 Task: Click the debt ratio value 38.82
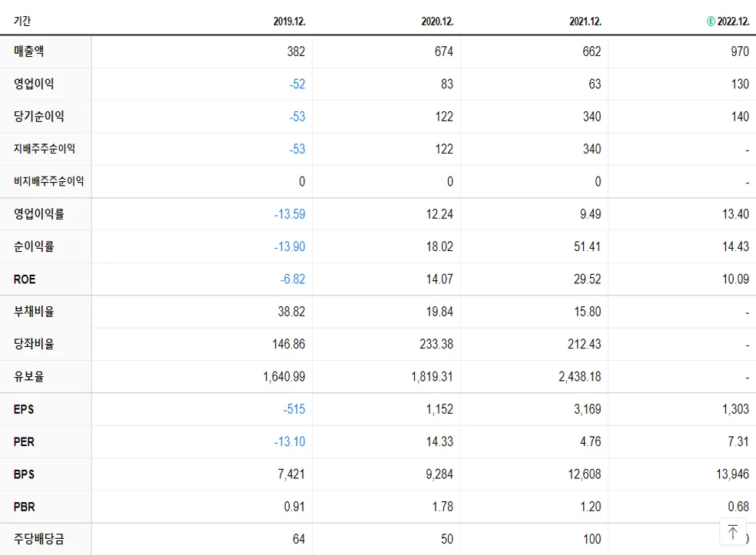point(292,311)
